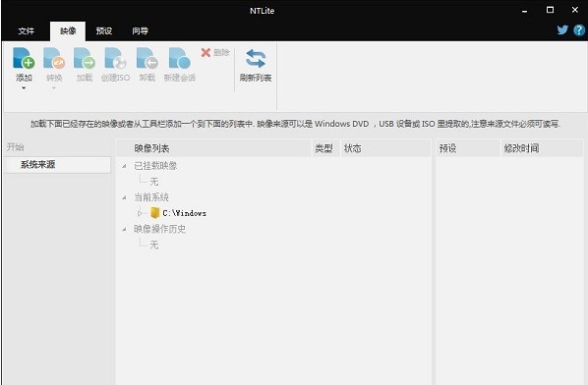This screenshot has height=385, width=588.
Task: Click 无 under 映像操作历史
Action: tap(154, 245)
